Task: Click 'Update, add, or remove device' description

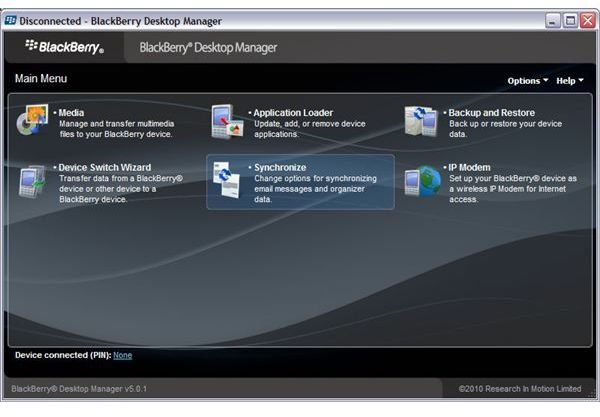Action: point(310,129)
